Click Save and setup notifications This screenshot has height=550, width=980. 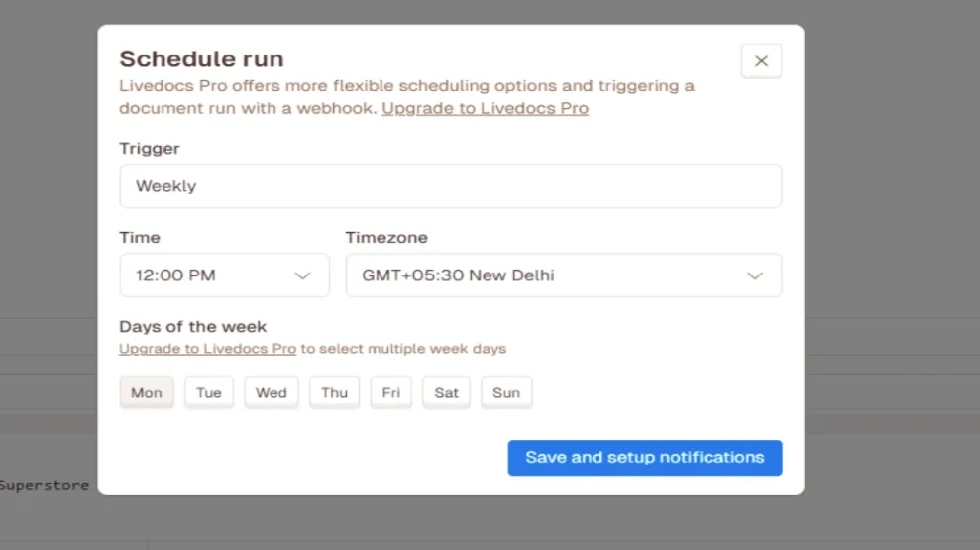(644, 458)
